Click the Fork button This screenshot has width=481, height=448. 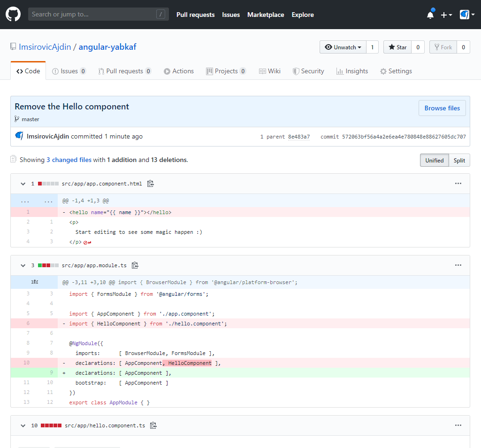point(443,47)
